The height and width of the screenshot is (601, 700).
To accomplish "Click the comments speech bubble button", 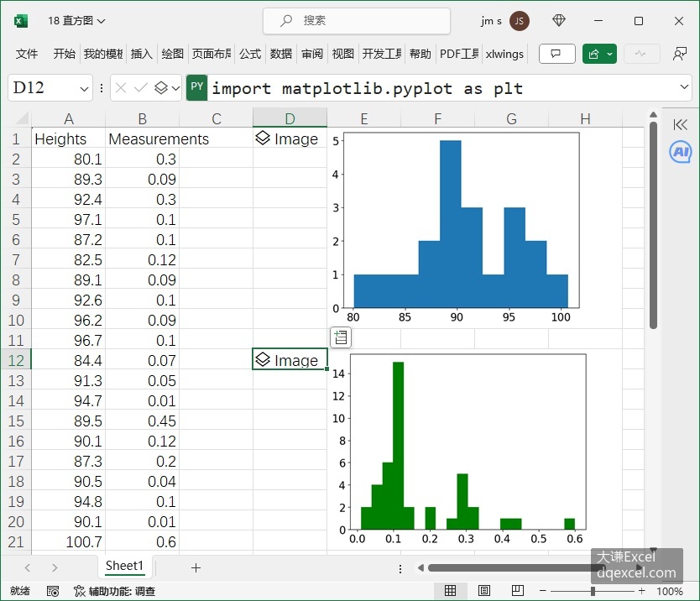I will point(556,54).
